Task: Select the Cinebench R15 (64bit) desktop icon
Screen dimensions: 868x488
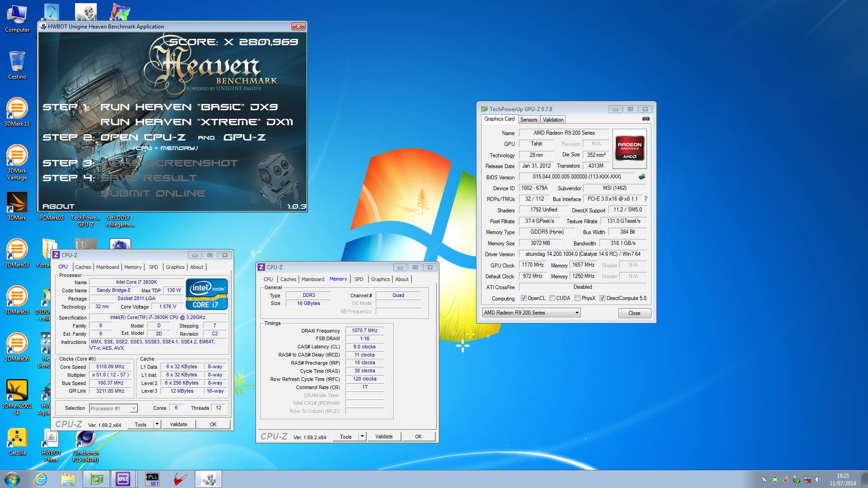Action: (x=85, y=445)
